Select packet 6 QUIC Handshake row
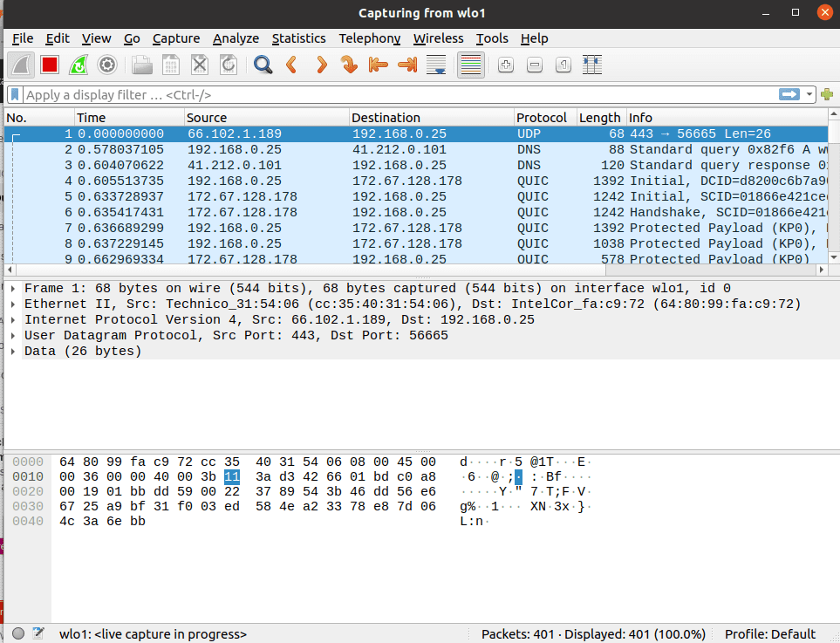Viewport: 840px width, 643px height. pos(416,212)
